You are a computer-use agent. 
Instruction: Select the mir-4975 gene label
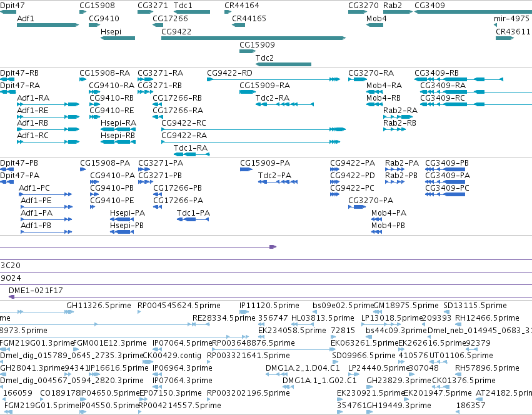coord(511,19)
